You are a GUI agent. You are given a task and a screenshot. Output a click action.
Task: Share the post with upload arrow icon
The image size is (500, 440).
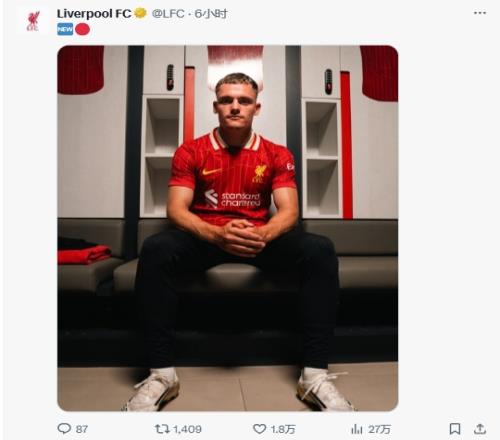480,429
